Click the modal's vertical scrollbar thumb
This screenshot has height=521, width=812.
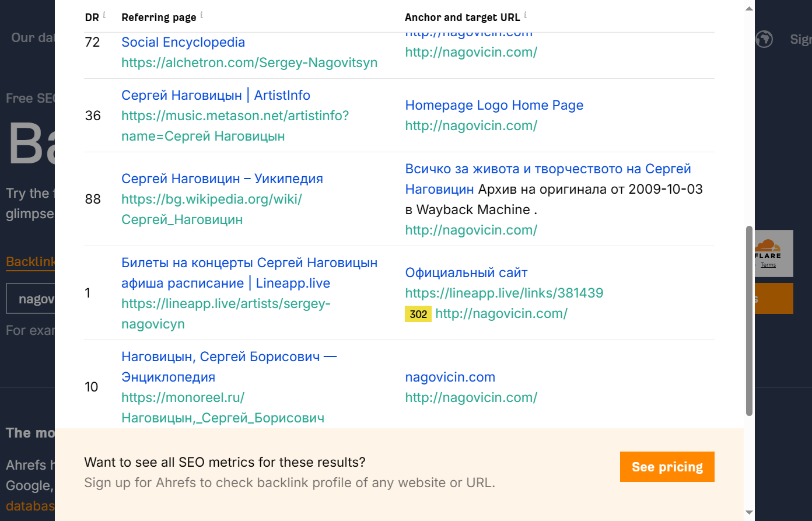click(x=749, y=321)
